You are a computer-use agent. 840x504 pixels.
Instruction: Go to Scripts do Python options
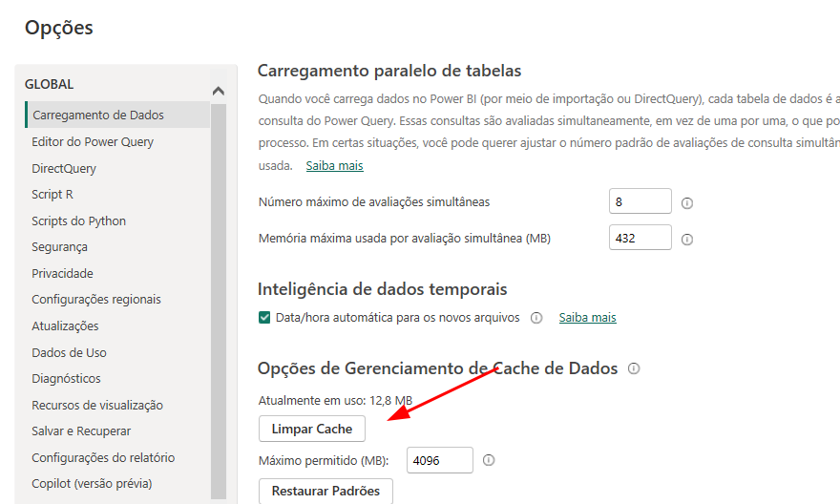pos(78,221)
